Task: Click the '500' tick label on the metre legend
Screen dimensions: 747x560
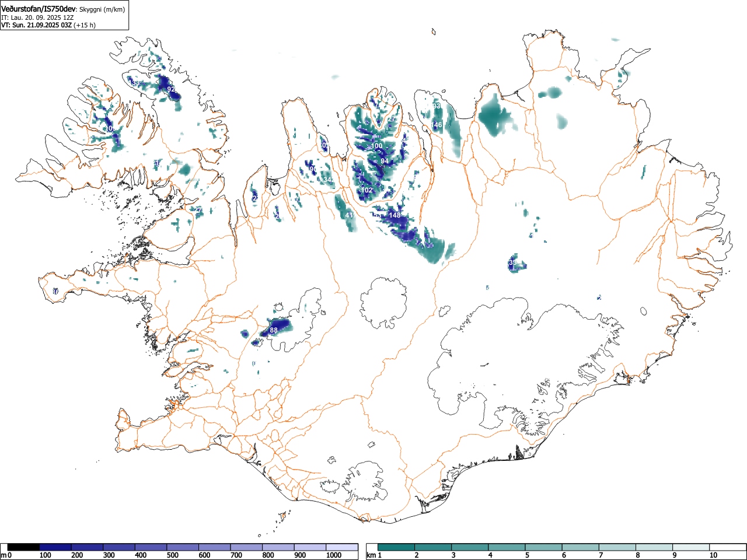Action: click(172, 555)
